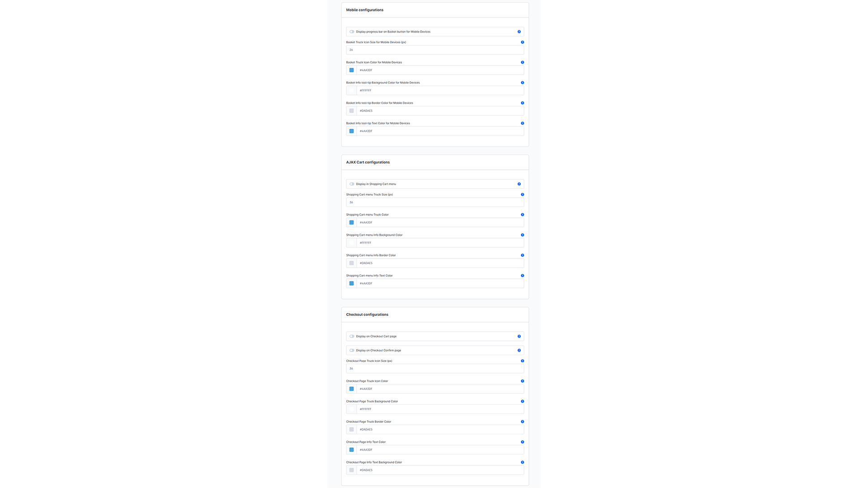This screenshot has height=488, width=868.
Task: Pick Shopping Cart menu Info Text Color swatch
Action: coord(351,283)
